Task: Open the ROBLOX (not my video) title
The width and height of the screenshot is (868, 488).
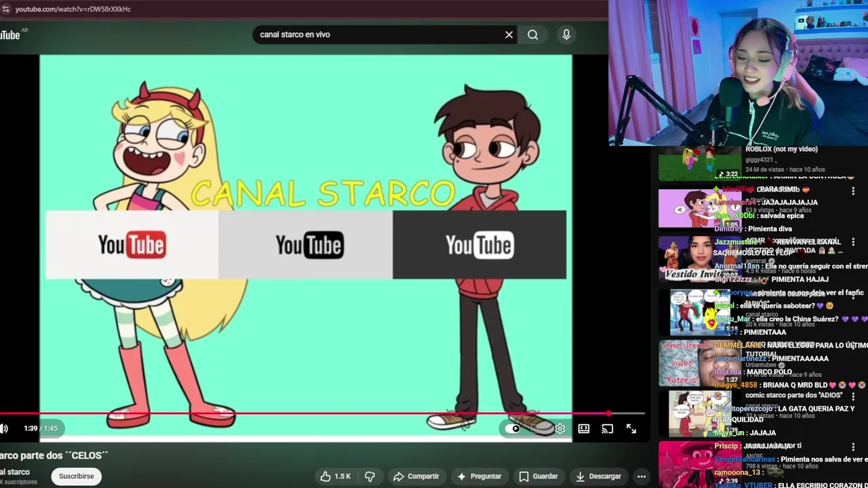Action: pos(781,149)
